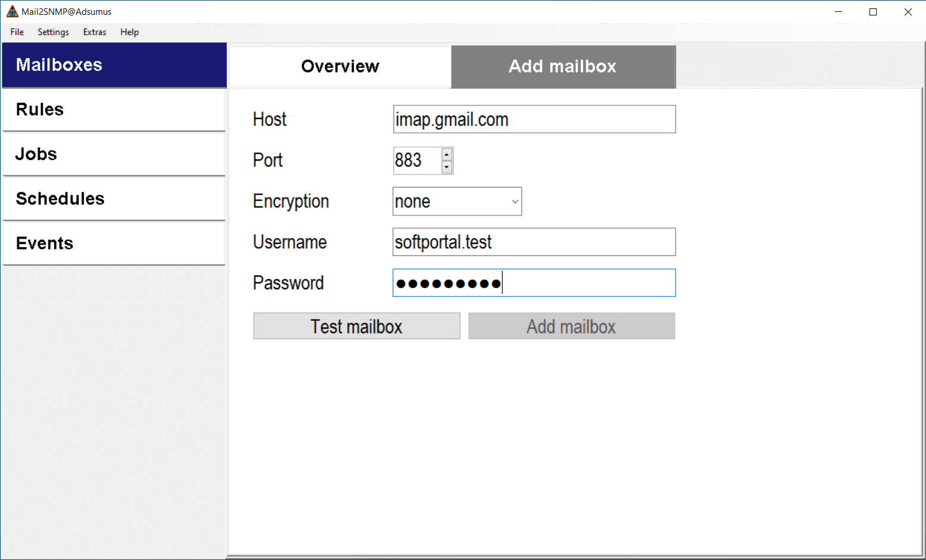
Task: Show the Schedules section
Action: 114,199
